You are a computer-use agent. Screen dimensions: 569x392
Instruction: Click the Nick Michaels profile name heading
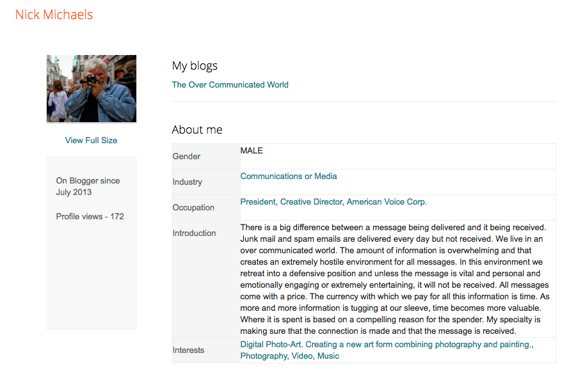54,15
